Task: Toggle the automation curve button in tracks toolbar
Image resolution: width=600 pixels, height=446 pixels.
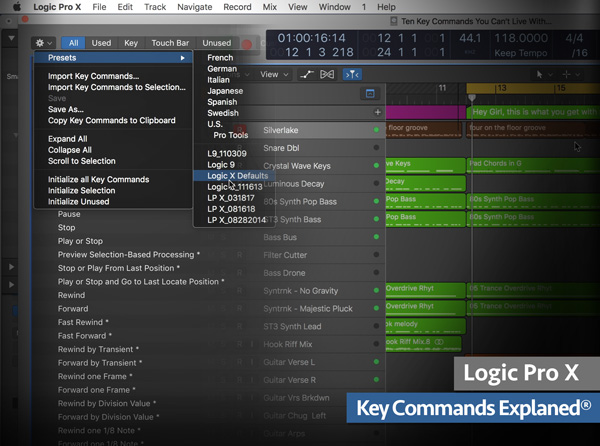Action: point(307,75)
